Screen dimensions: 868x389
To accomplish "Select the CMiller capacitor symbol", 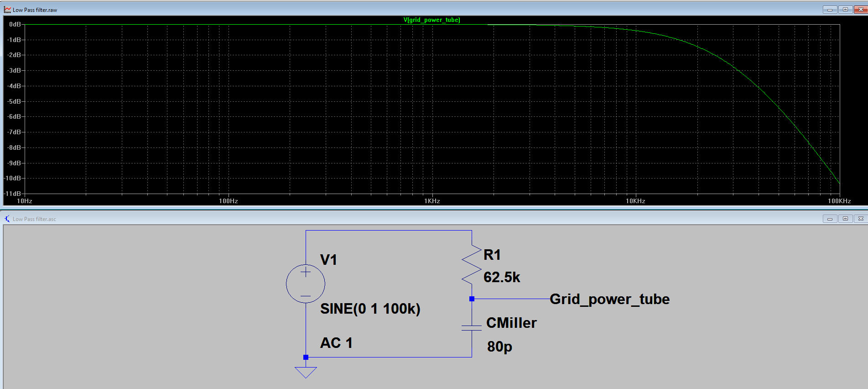I will pos(472,327).
